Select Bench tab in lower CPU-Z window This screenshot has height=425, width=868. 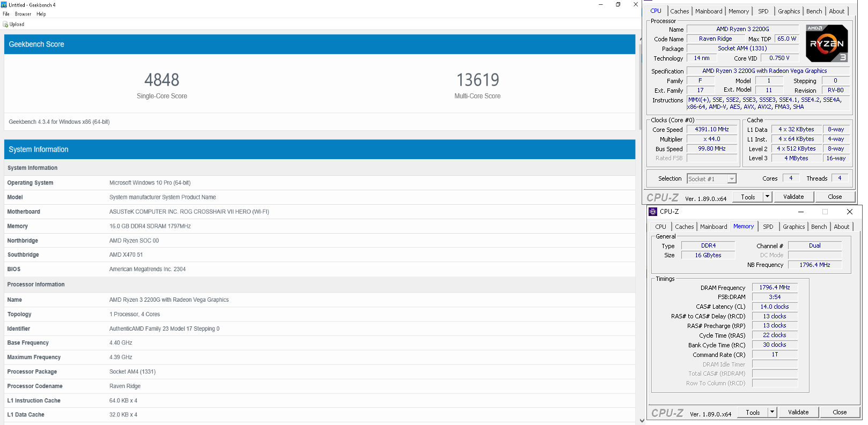[819, 227]
